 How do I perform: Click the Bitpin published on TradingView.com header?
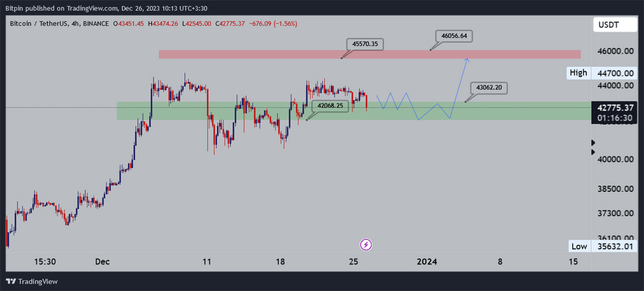click(x=74, y=8)
